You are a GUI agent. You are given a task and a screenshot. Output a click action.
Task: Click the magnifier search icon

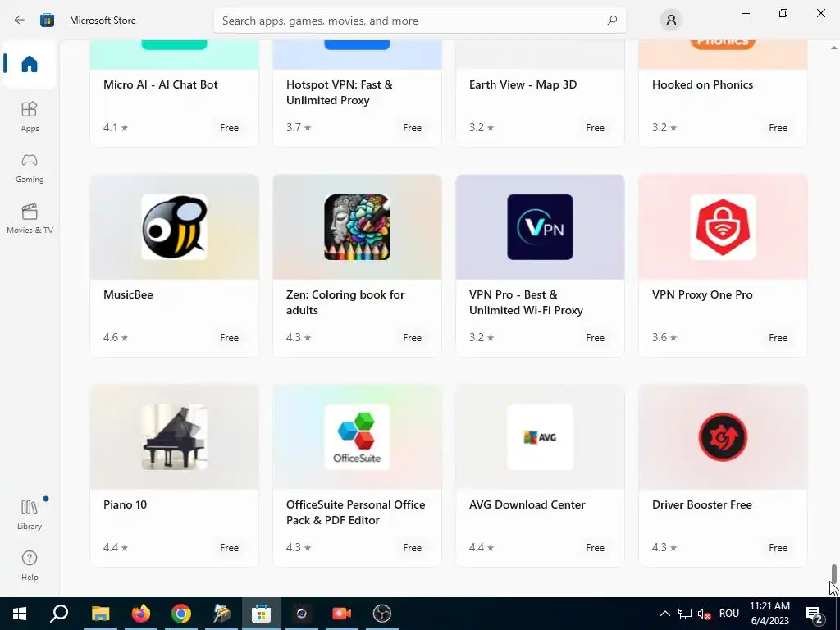point(612,21)
